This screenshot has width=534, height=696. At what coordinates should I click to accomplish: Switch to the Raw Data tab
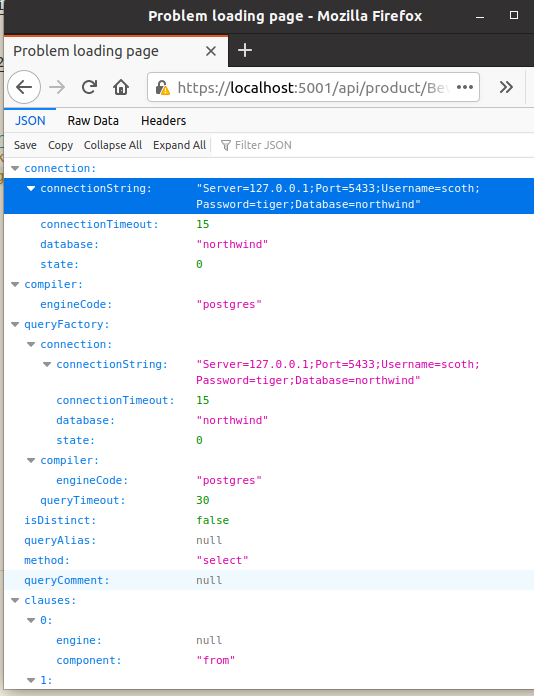[x=93, y=121]
